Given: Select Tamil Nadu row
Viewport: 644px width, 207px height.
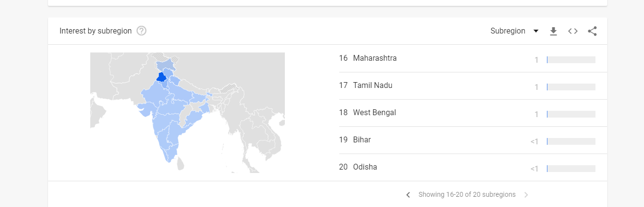Looking at the screenshot, I should (x=372, y=86).
